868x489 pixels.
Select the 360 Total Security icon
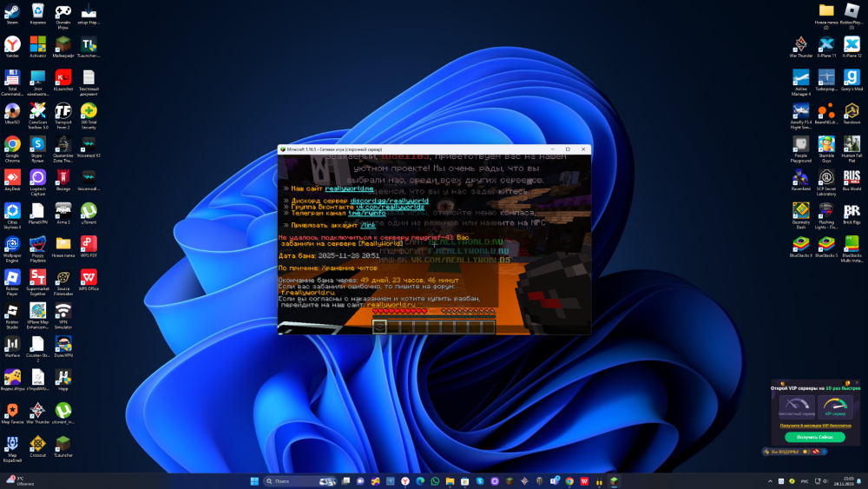click(x=89, y=116)
